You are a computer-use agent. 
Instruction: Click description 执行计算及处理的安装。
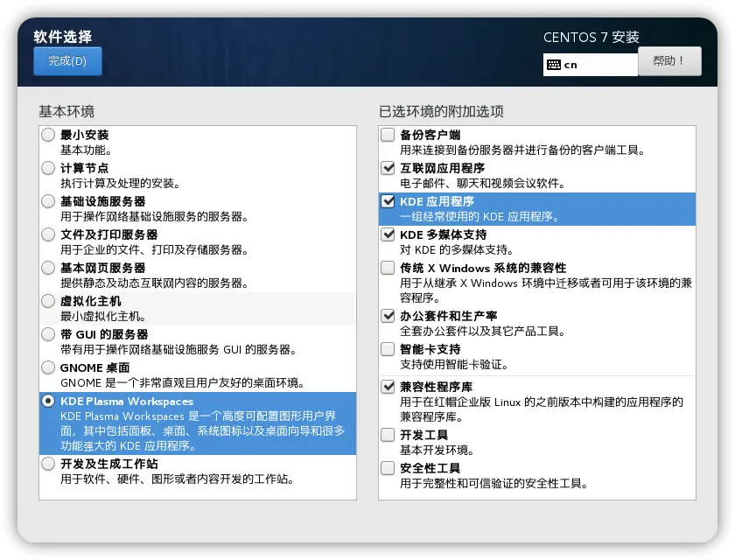[121, 184]
